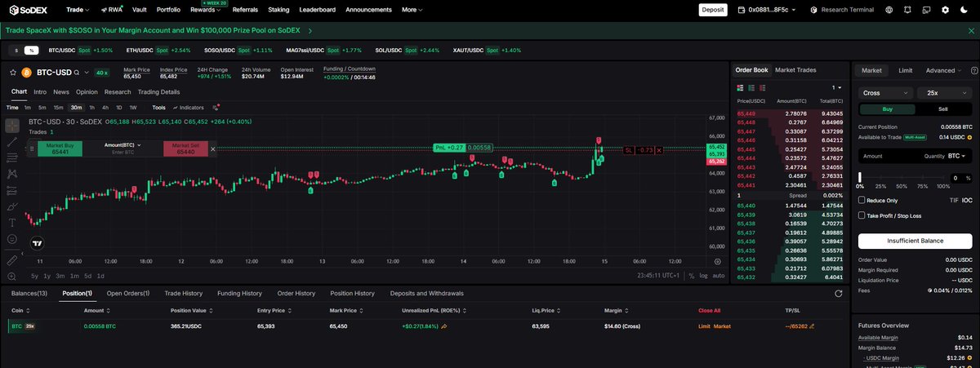
Task: Open notifications bell icon
Action: 908,10
